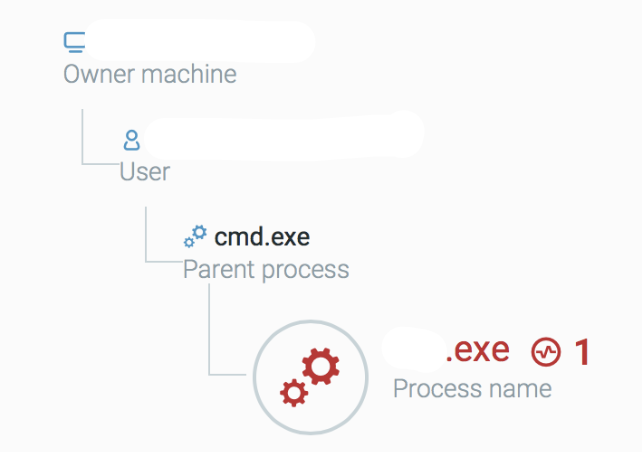The height and width of the screenshot is (452, 642).
Task: Click the big red gear in the circle
Action: pos(321,366)
